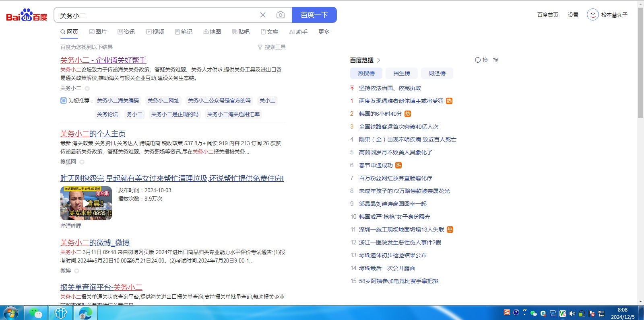Open 设置 settings menu
This screenshot has width=644, height=320.
tap(573, 15)
